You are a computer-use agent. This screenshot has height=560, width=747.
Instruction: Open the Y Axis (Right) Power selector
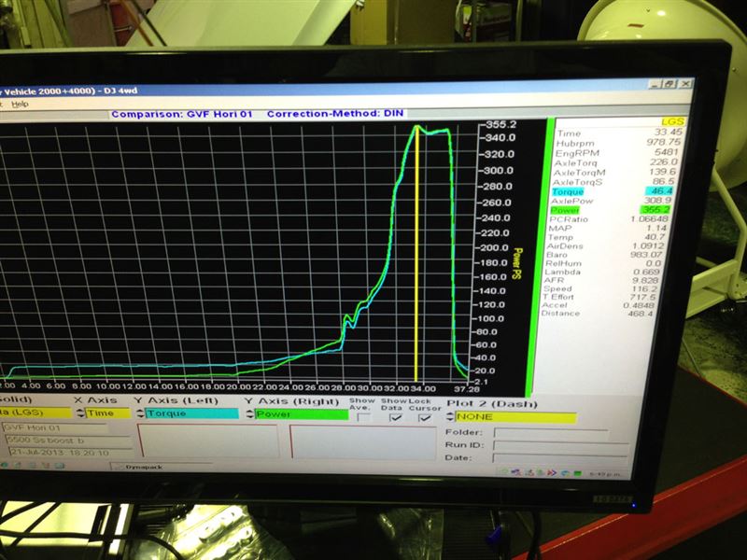(301, 413)
